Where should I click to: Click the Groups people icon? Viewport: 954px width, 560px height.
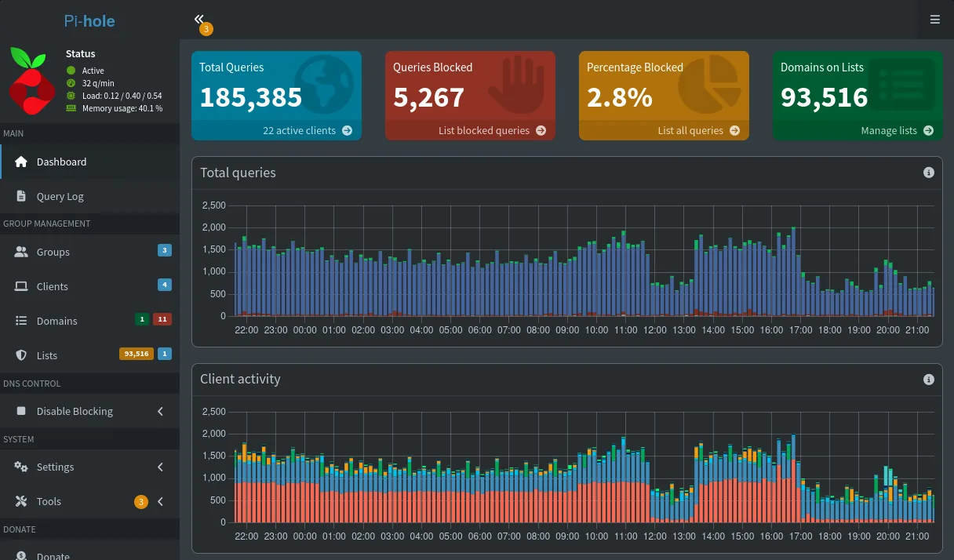click(x=21, y=252)
